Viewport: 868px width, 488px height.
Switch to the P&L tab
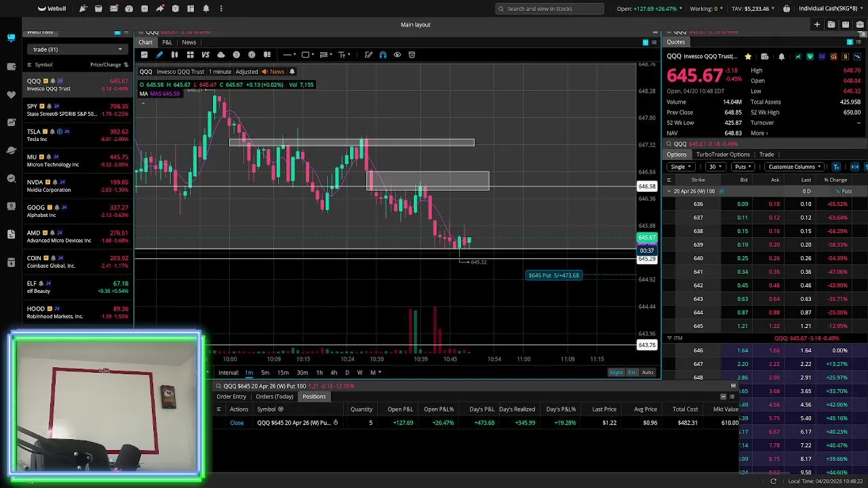pyautogui.click(x=167, y=42)
